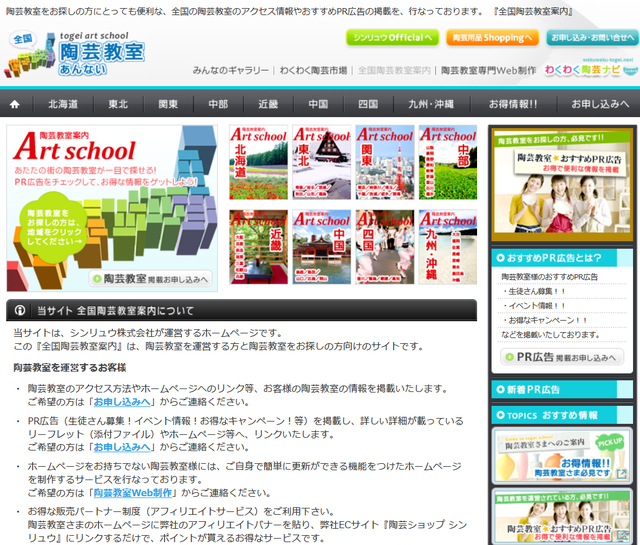Open the お得情報!! menu item
Viewport: 640px width, 545px height.
coord(510,104)
